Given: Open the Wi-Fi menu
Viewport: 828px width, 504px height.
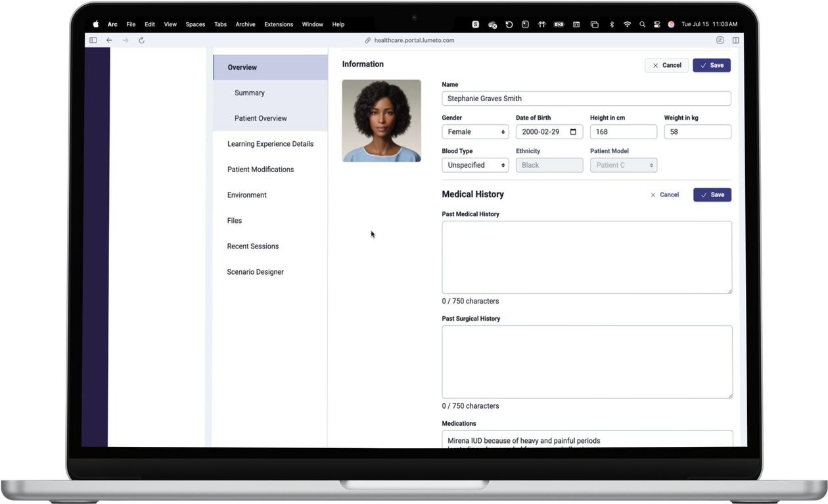Looking at the screenshot, I should pyautogui.click(x=628, y=24).
